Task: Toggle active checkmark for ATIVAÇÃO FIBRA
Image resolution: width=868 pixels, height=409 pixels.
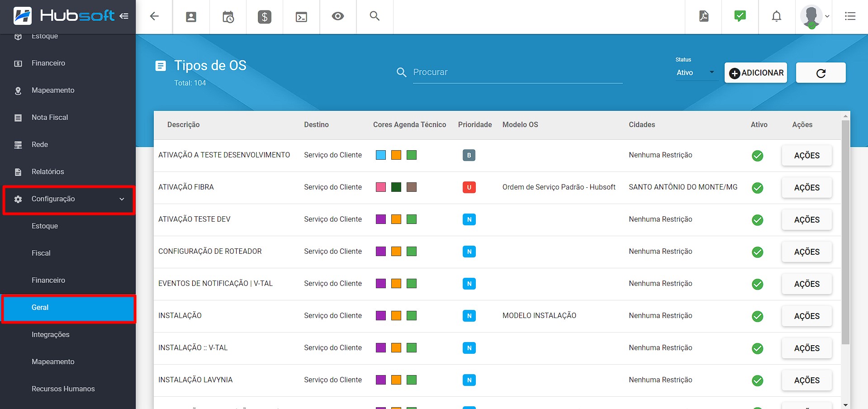Action: [758, 188]
